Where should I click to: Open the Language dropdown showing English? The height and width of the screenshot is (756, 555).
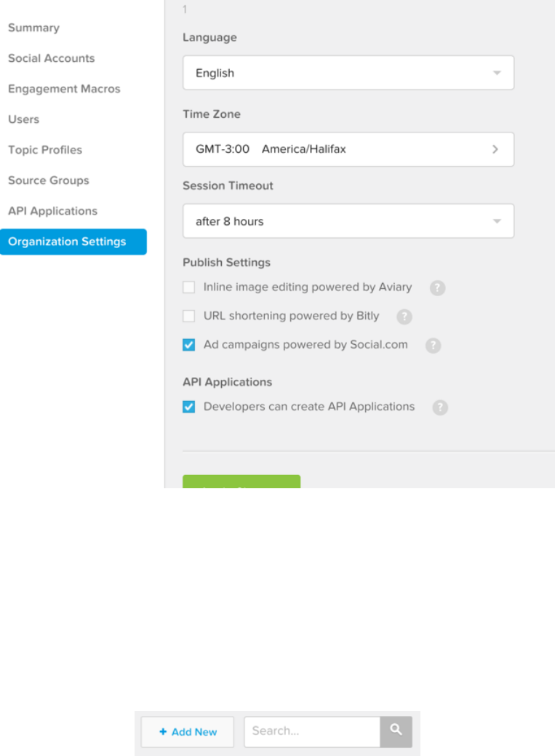coord(348,73)
